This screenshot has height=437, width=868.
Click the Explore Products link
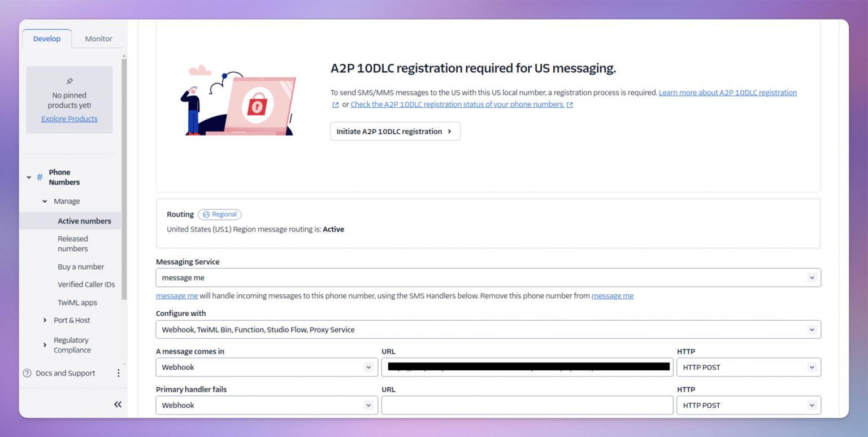(69, 119)
